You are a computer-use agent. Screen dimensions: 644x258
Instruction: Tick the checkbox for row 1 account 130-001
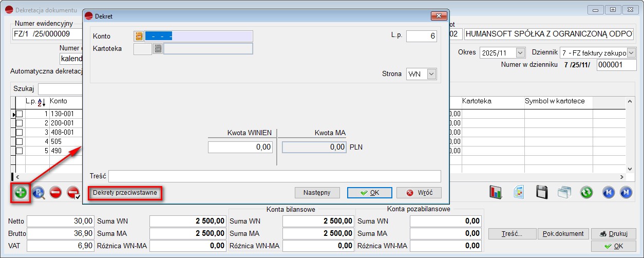coord(20,114)
